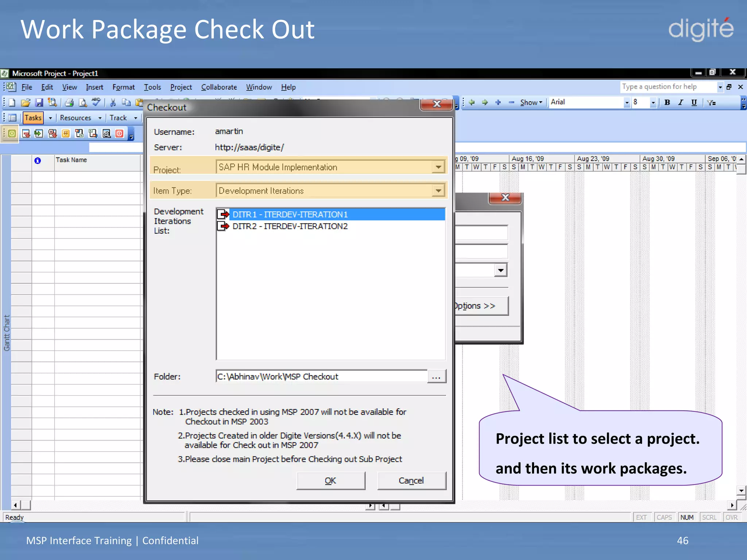Click the green Digite login icon
Image resolution: width=747 pixels, height=560 pixels.
[12, 133]
